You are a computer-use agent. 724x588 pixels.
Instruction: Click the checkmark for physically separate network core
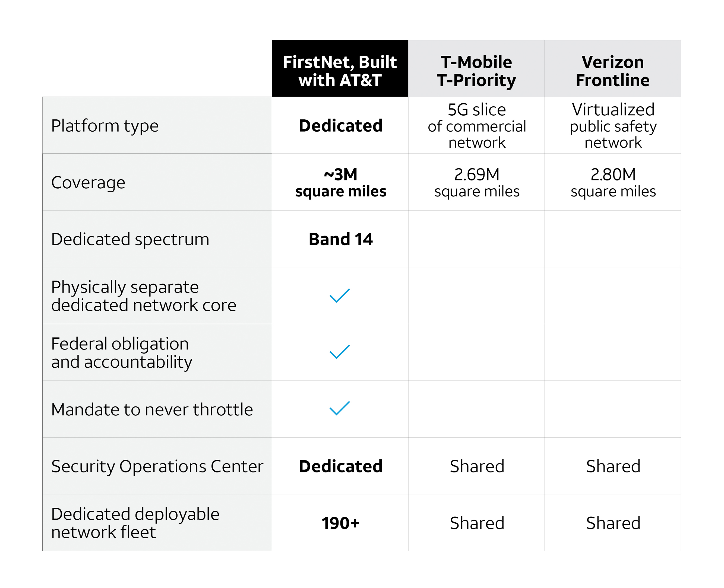coord(340,295)
